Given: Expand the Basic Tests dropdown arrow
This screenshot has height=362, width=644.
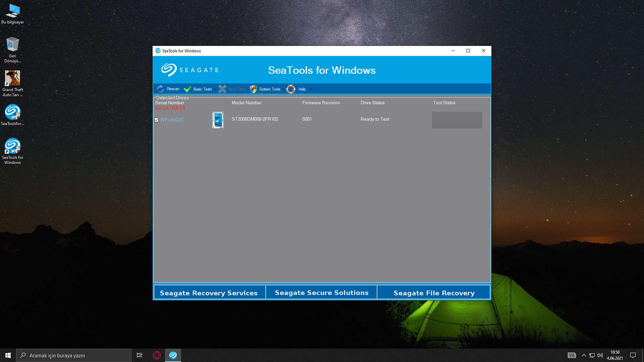Looking at the screenshot, I should tap(215, 89).
